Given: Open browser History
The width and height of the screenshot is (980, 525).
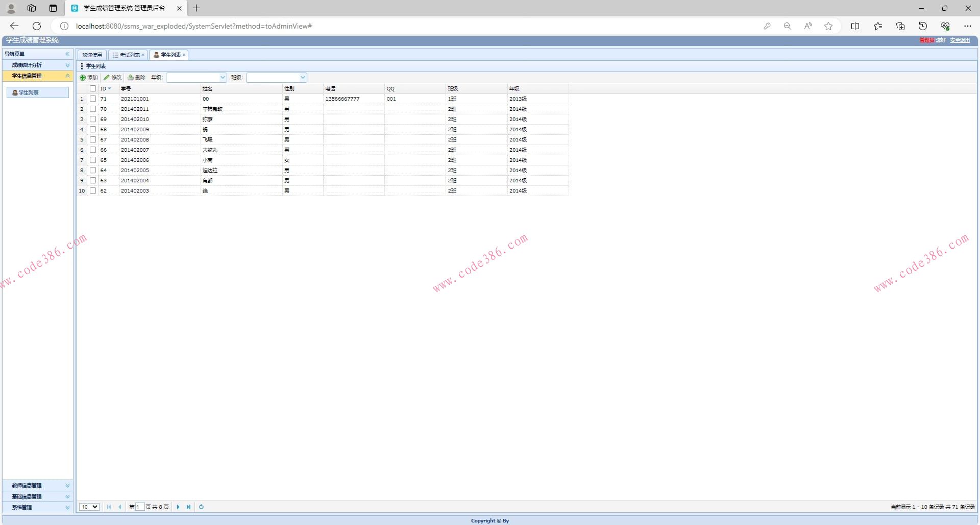Looking at the screenshot, I should click(923, 26).
